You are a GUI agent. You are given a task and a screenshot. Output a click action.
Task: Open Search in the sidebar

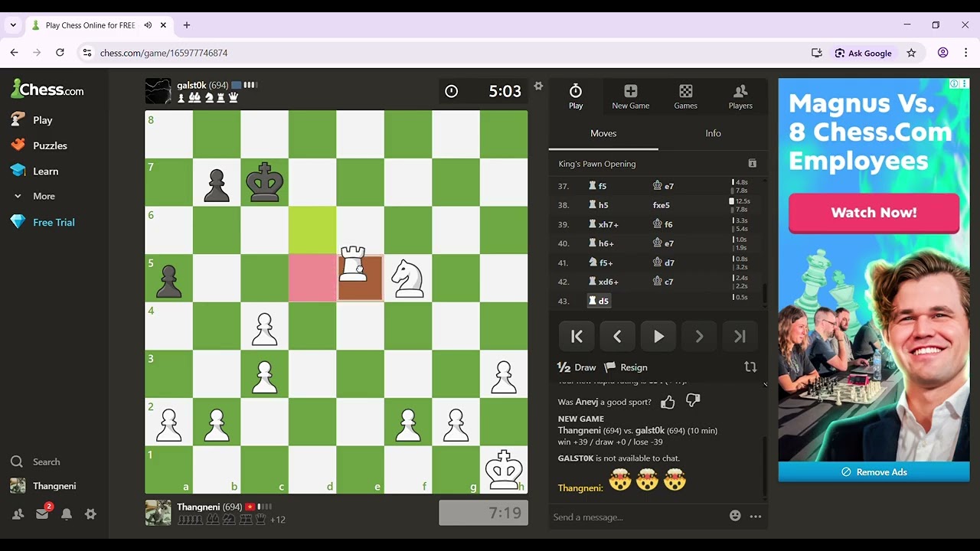coord(35,461)
